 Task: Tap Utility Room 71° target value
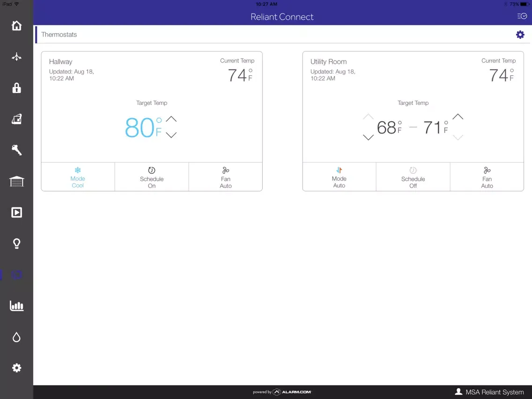tap(436, 127)
